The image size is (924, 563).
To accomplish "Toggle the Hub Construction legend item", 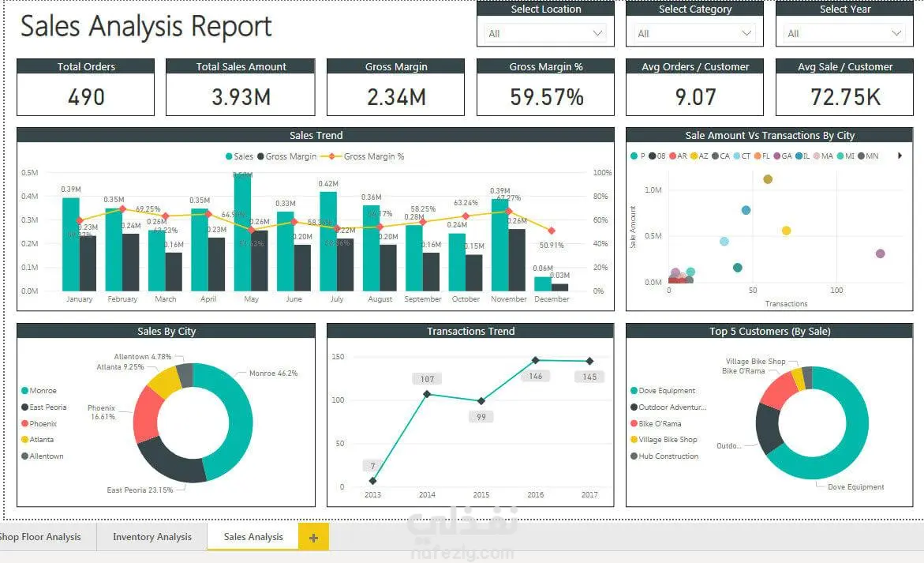I will pyautogui.click(x=664, y=456).
